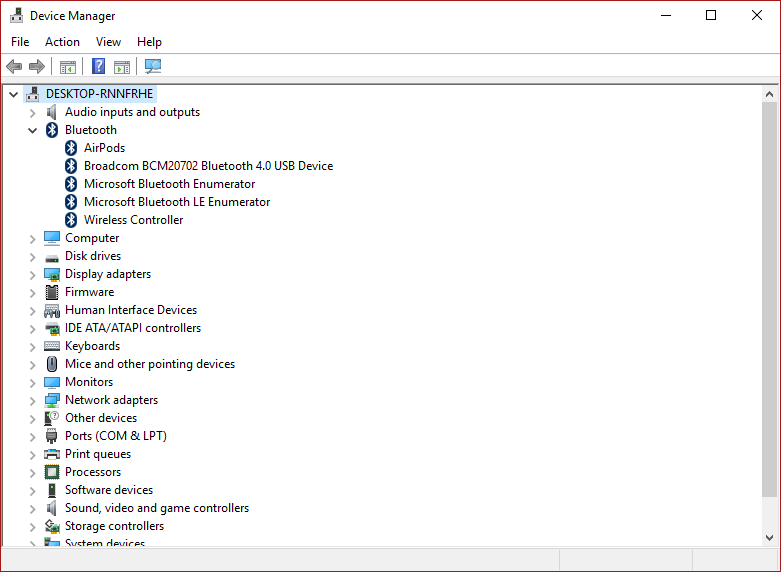
Task: Click the Disk drives icon
Action: click(x=52, y=258)
